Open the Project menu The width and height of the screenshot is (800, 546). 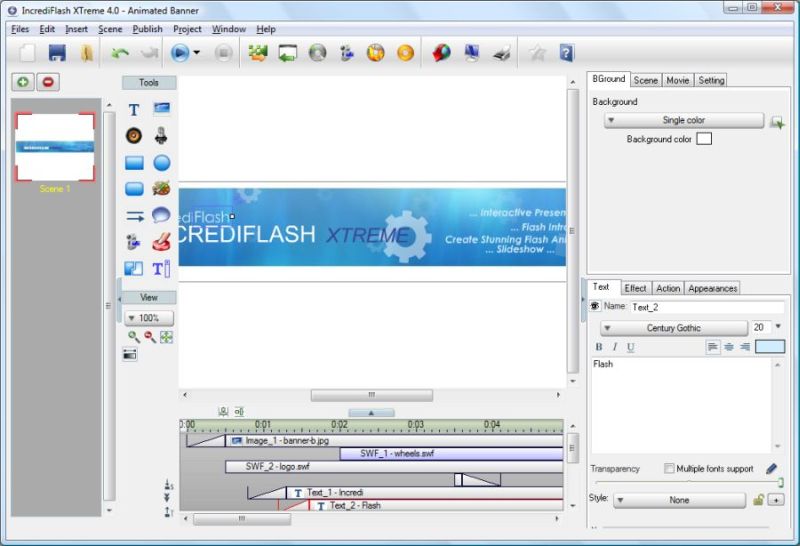pos(187,29)
